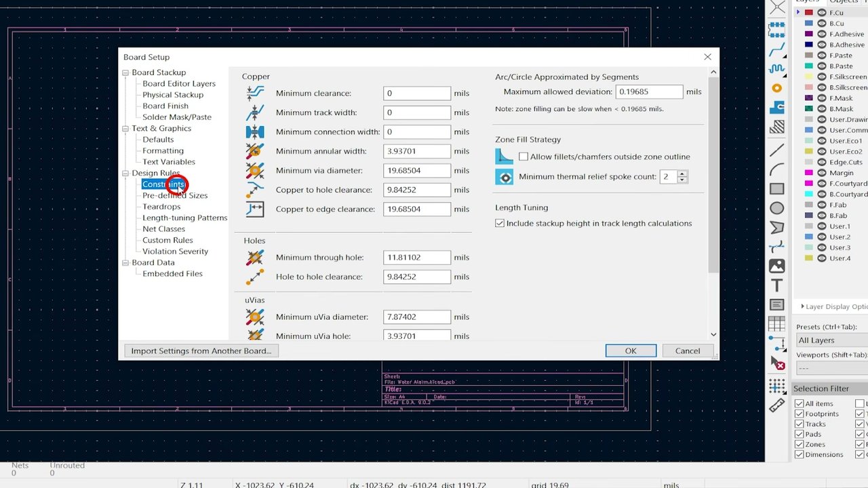The image size is (868, 488).
Task: Select the Measure ruler tool
Action: (x=777, y=406)
